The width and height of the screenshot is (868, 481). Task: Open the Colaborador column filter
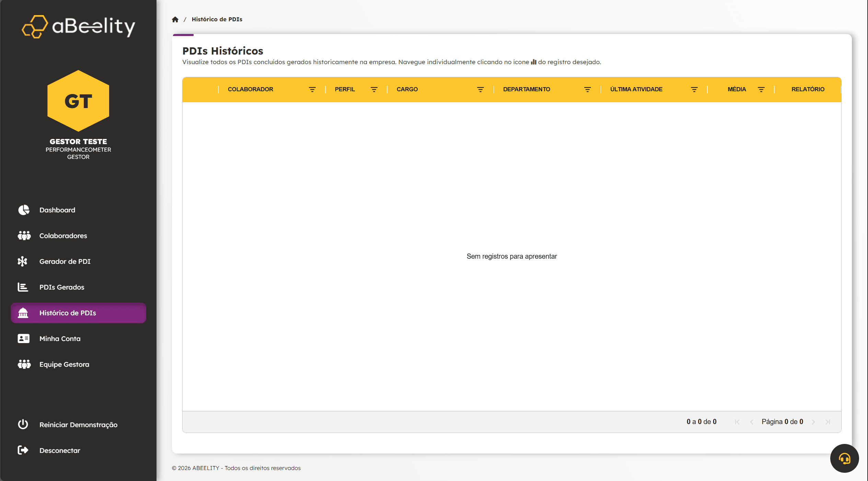pyautogui.click(x=312, y=89)
